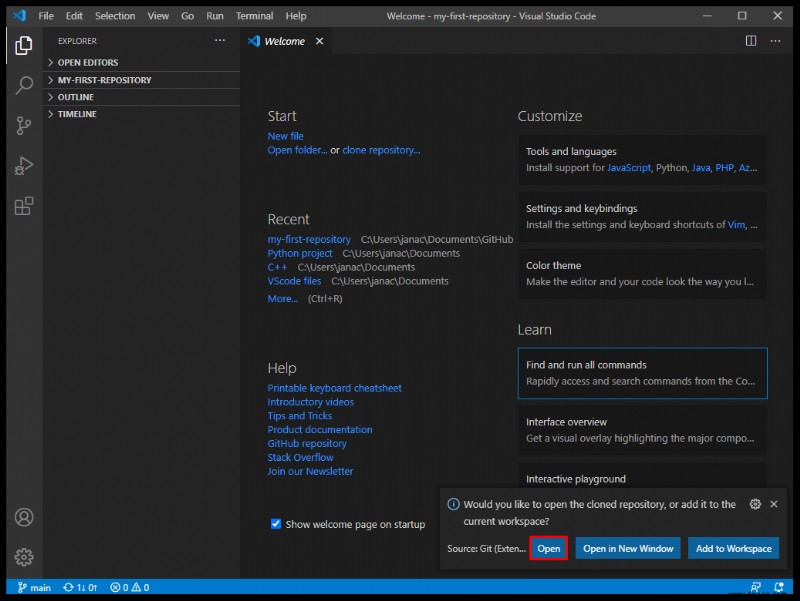Click the main branch indicator in status bar

point(34,588)
